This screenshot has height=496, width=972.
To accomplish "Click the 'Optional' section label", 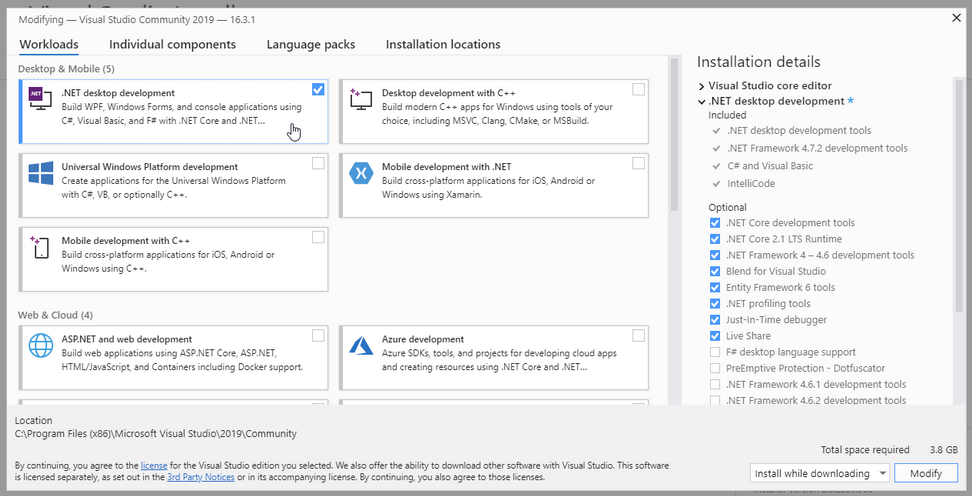I will [x=727, y=208].
